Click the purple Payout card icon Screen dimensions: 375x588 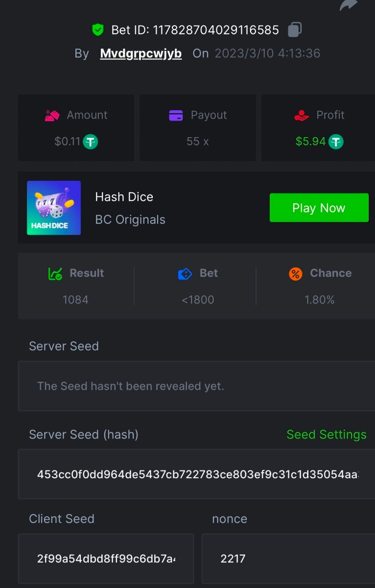(176, 115)
